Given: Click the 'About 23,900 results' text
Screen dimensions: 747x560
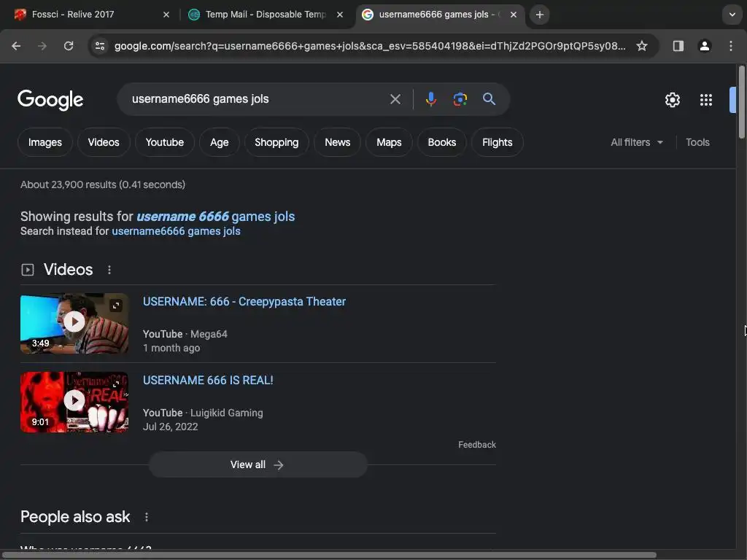Looking at the screenshot, I should click(x=103, y=184).
